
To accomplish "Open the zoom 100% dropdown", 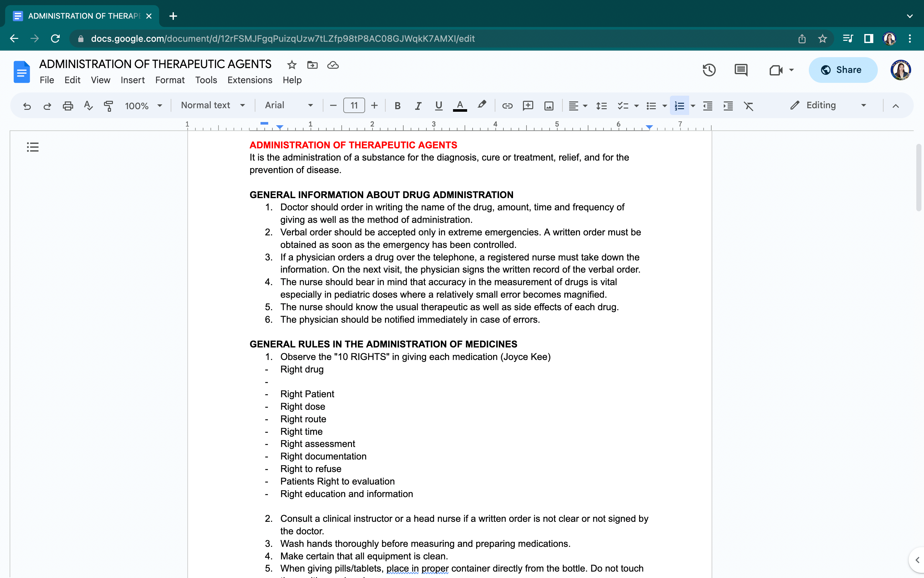I will 143,106.
